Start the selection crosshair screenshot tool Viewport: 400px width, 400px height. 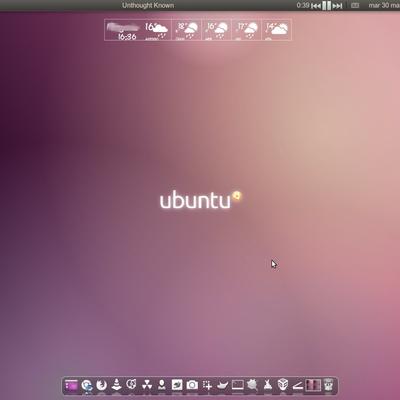click(x=207, y=385)
